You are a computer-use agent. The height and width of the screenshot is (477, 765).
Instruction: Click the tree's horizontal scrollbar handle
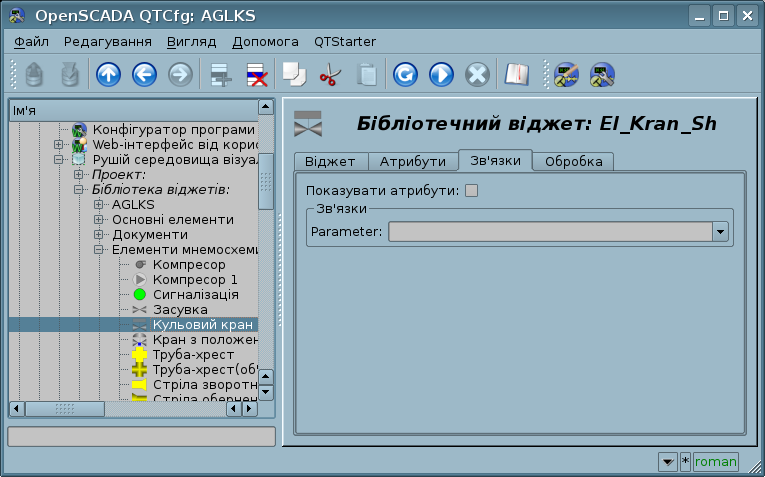pos(64,409)
